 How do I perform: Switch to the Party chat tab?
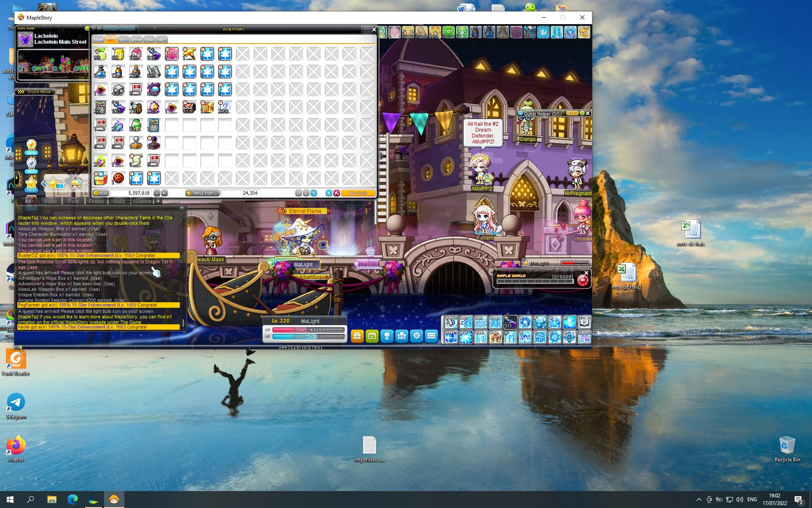point(73,201)
